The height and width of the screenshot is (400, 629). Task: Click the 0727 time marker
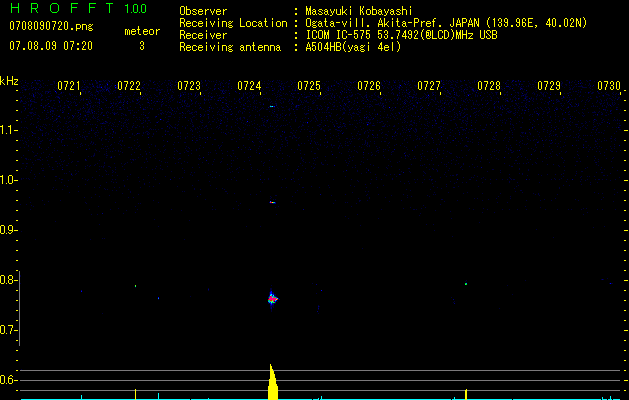click(429, 85)
